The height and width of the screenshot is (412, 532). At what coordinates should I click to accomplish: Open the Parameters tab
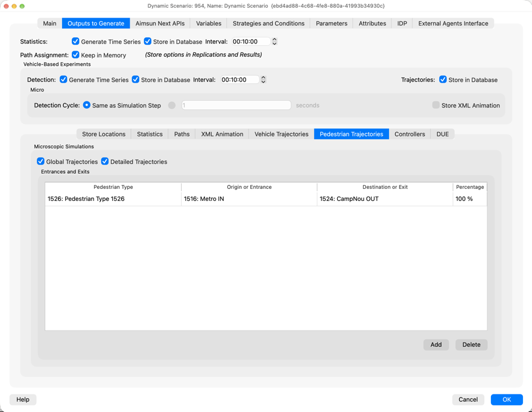click(x=332, y=24)
